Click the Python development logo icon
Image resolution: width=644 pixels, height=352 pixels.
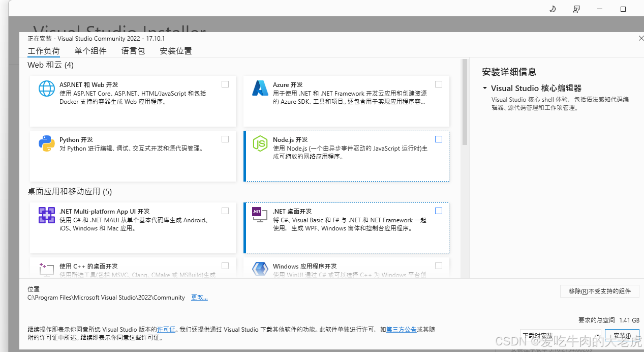(47, 144)
